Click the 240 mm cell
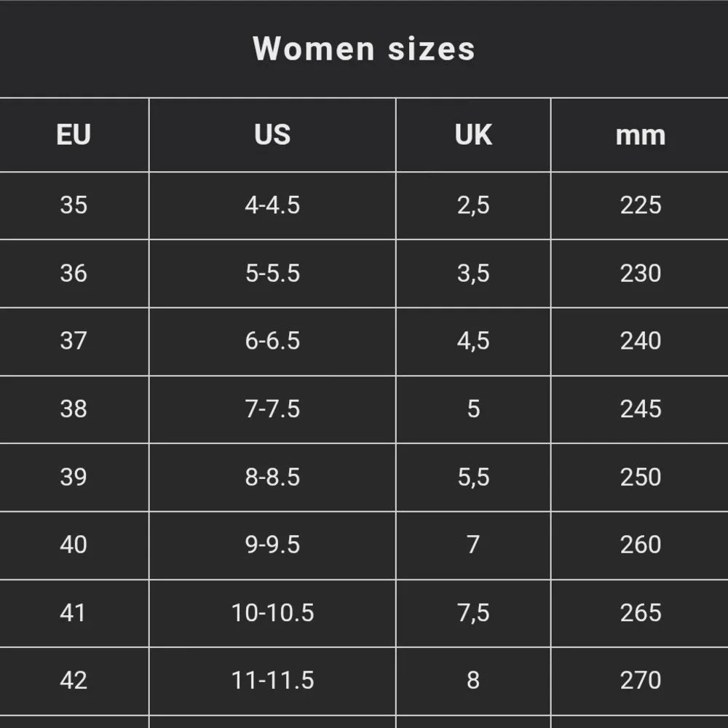Viewport: 728px width, 728px height. pyautogui.click(x=640, y=341)
